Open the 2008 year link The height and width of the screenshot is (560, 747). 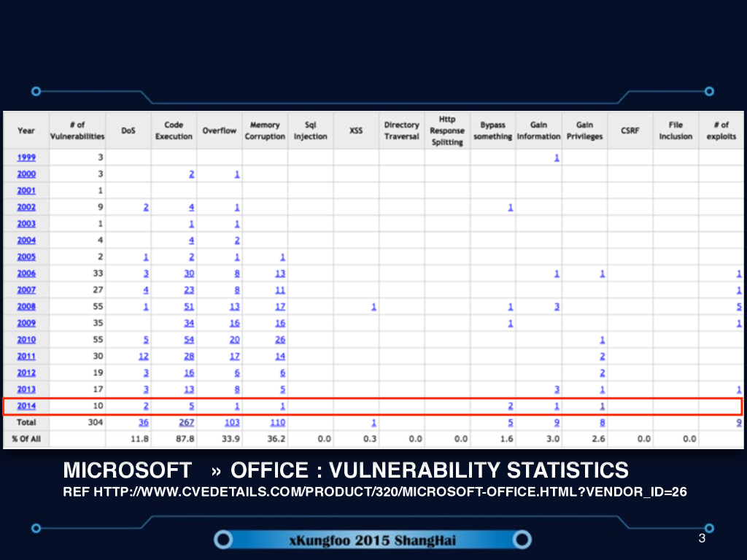point(26,306)
